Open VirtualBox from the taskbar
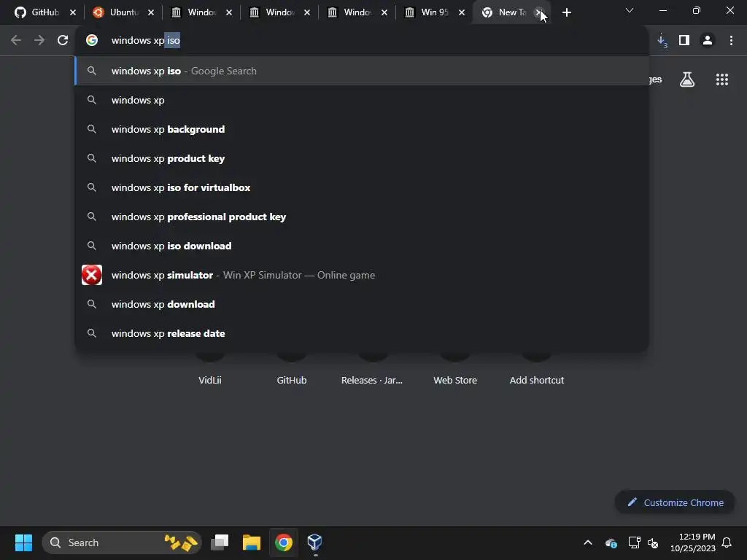The width and height of the screenshot is (747, 560). (x=315, y=542)
